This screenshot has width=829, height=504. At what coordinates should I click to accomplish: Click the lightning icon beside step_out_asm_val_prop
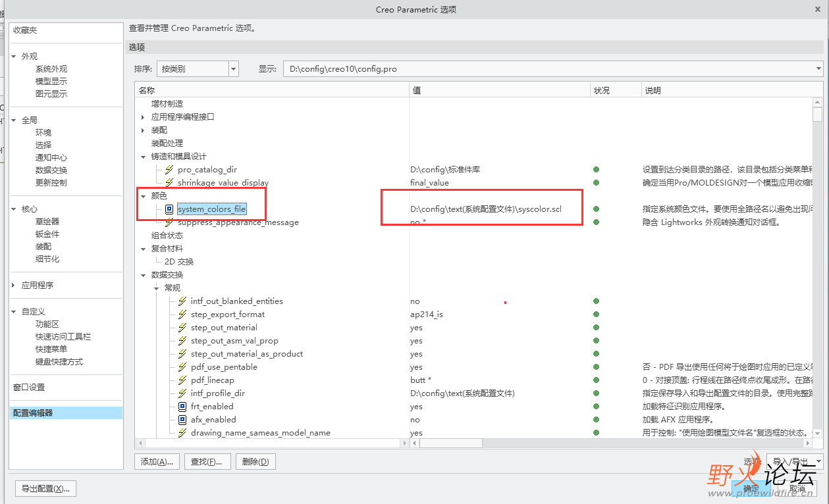pos(182,341)
